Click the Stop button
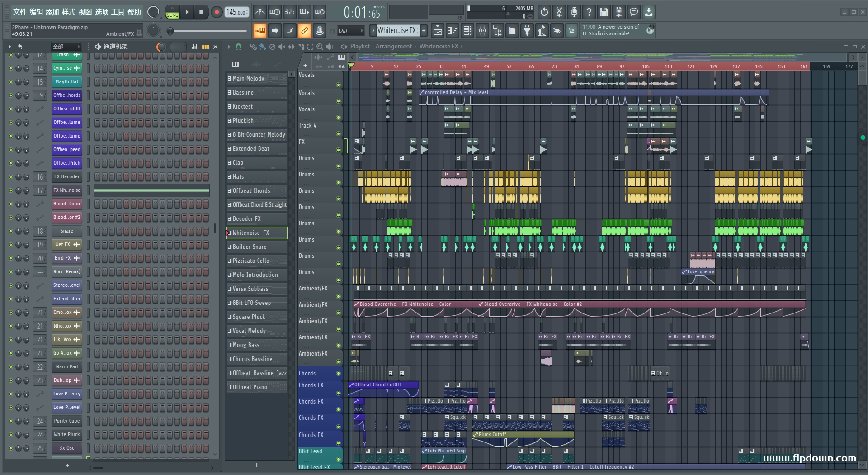Viewport: 868px width, 475px height. [201, 12]
